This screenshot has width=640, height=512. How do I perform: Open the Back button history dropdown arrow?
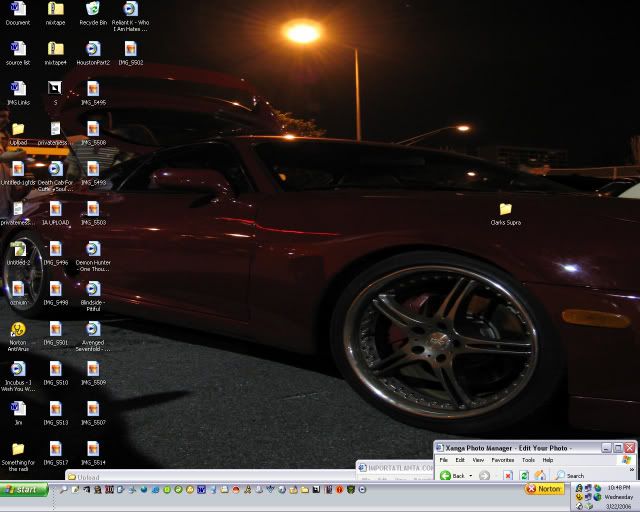click(x=472, y=475)
